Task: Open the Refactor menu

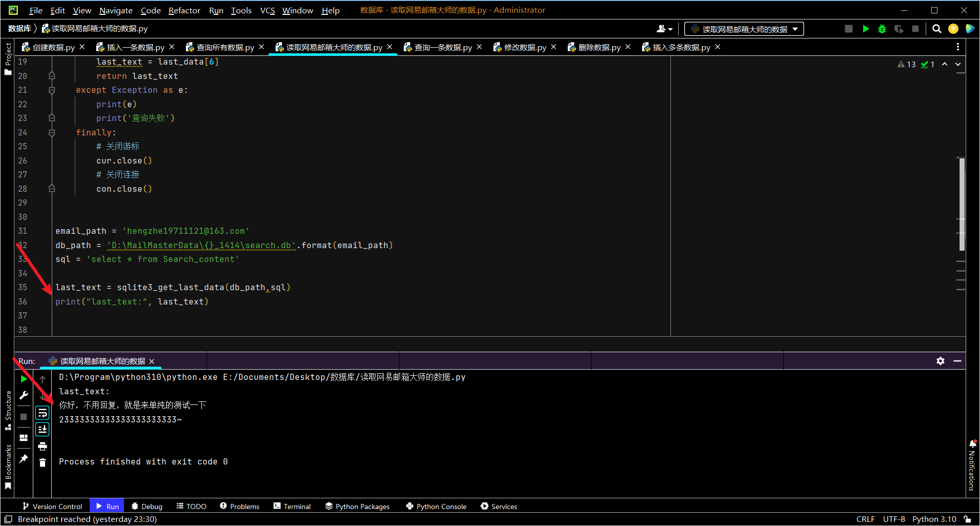Action: point(184,10)
